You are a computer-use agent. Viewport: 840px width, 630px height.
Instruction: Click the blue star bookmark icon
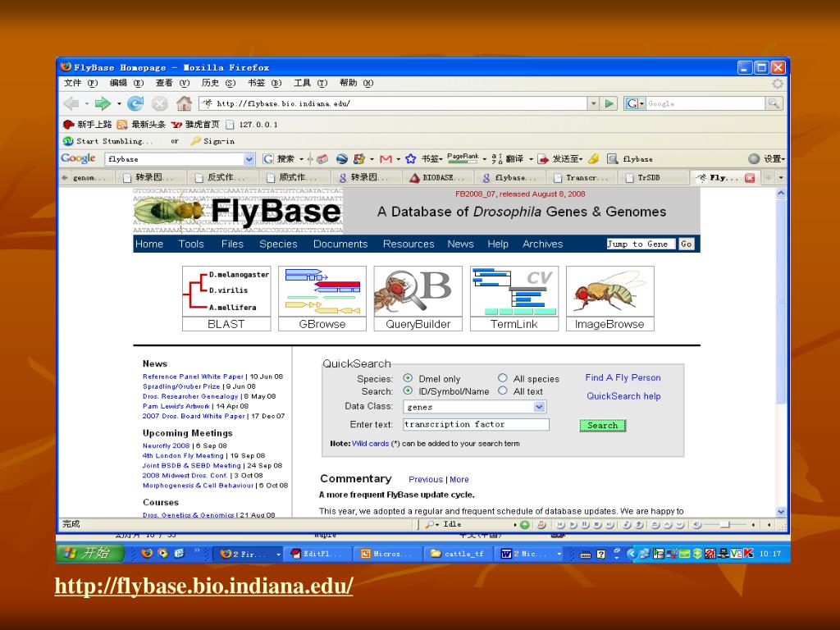point(411,159)
